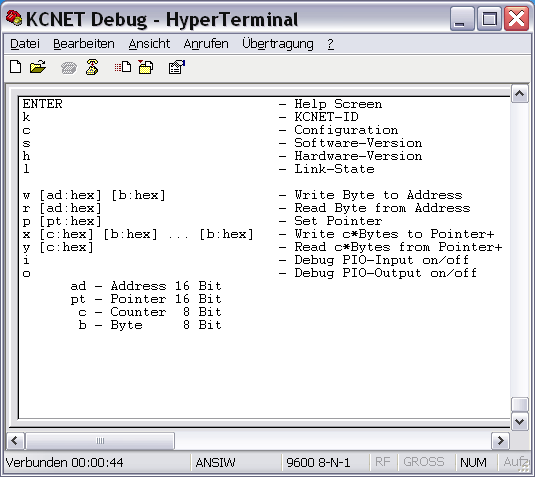Click the 'Configuration' terminal line
Image resolution: width=535 pixels, height=477 pixels.
tap(346, 130)
